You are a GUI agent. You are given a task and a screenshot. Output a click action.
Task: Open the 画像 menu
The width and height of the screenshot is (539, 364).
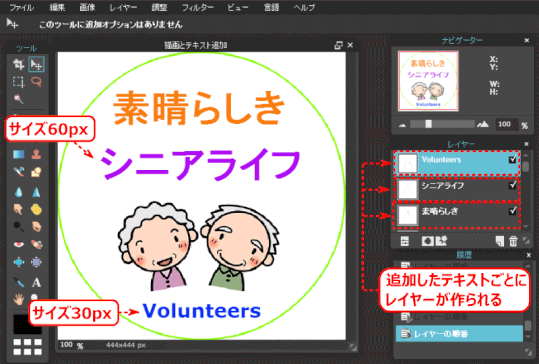[x=87, y=8]
